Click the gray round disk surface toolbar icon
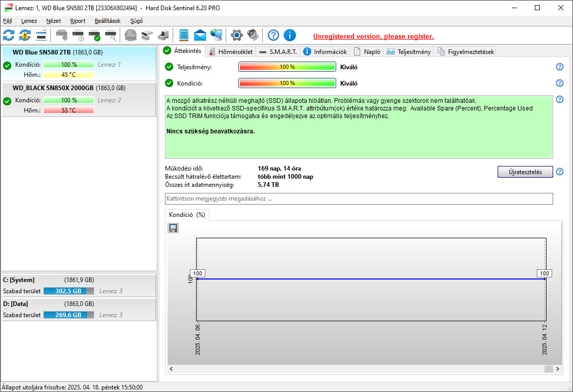This screenshot has width=573, height=392. (130, 36)
